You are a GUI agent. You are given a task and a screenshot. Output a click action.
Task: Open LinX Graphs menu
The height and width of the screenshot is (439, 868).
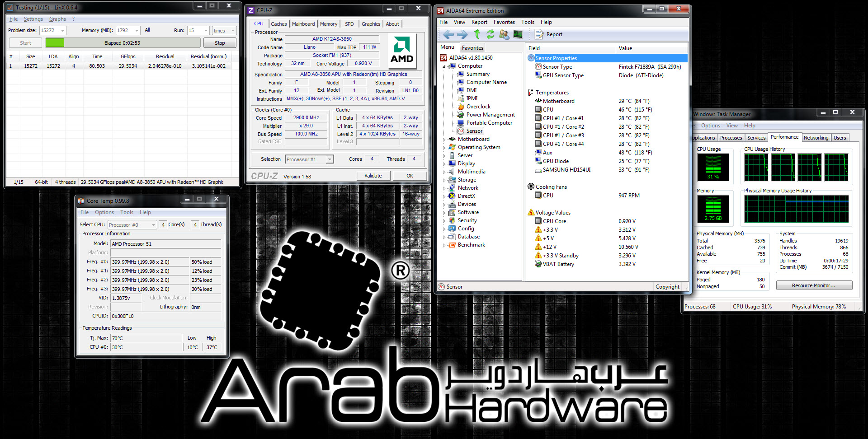(x=57, y=19)
